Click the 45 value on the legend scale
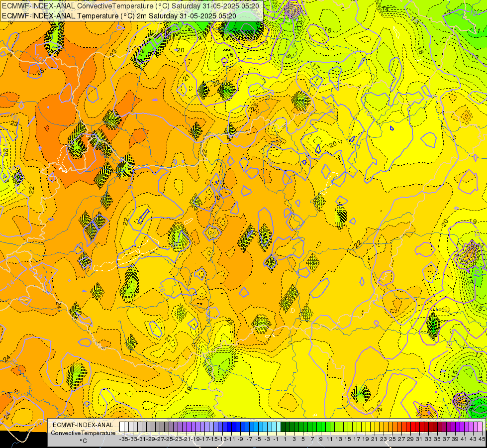Screen dimensions: 487x448 pos(482,439)
